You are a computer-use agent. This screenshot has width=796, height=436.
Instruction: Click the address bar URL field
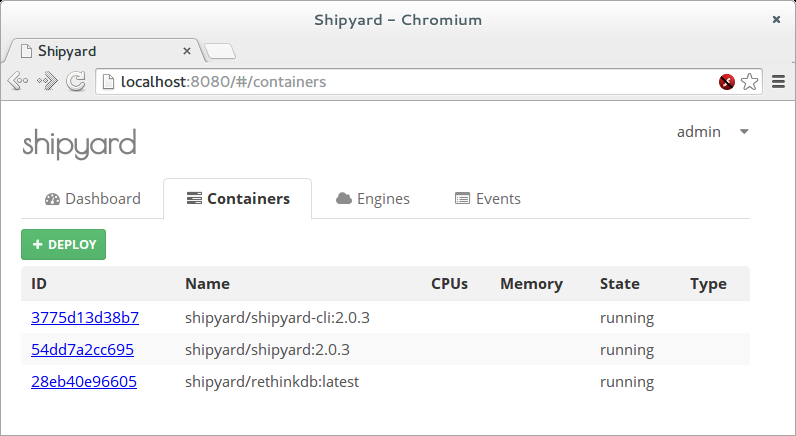400,82
